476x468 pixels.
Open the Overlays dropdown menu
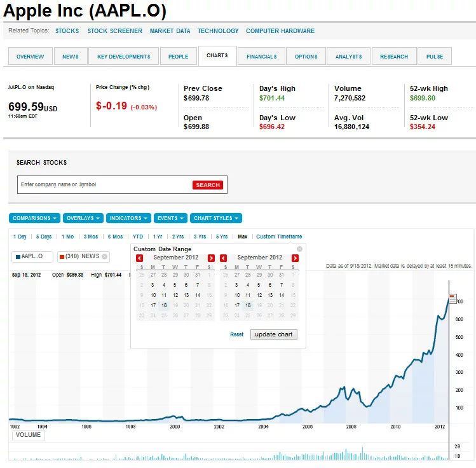(83, 218)
